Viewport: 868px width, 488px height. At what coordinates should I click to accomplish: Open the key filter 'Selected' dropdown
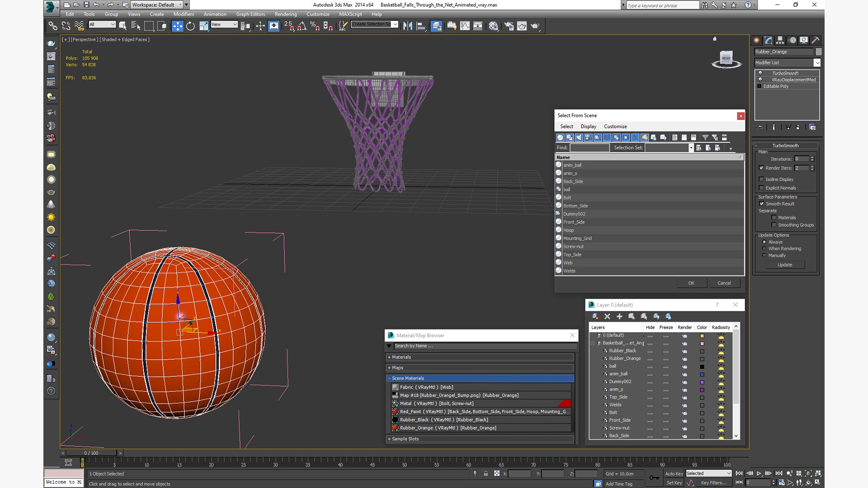pyautogui.click(x=708, y=474)
